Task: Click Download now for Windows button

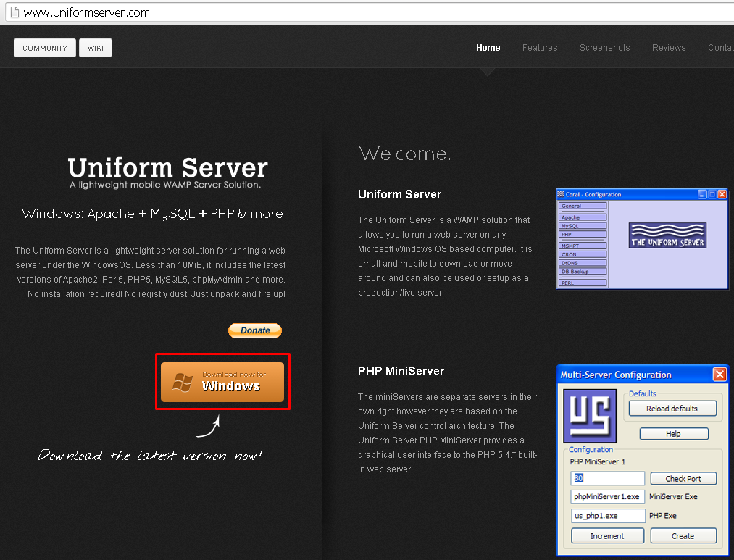Action: [222, 382]
